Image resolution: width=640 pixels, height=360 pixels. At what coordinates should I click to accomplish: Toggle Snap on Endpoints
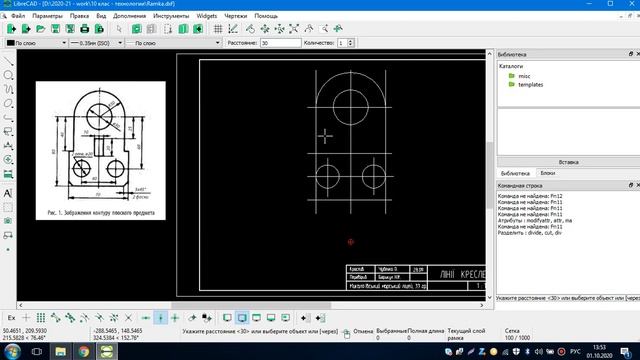(x=55, y=318)
